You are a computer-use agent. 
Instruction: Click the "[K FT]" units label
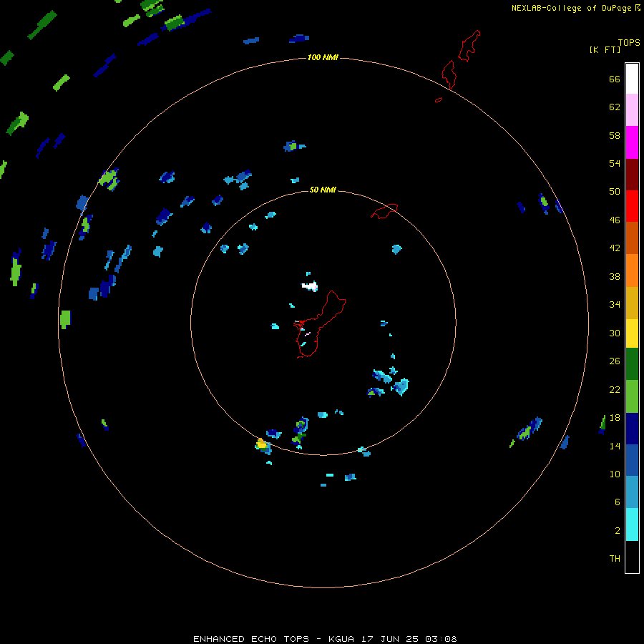[x=605, y=49]
